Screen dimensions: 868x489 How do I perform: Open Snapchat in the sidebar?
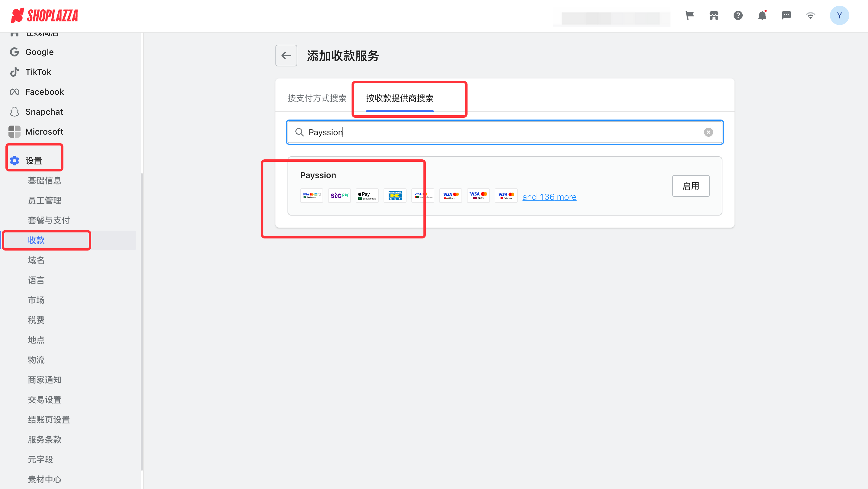44,111
